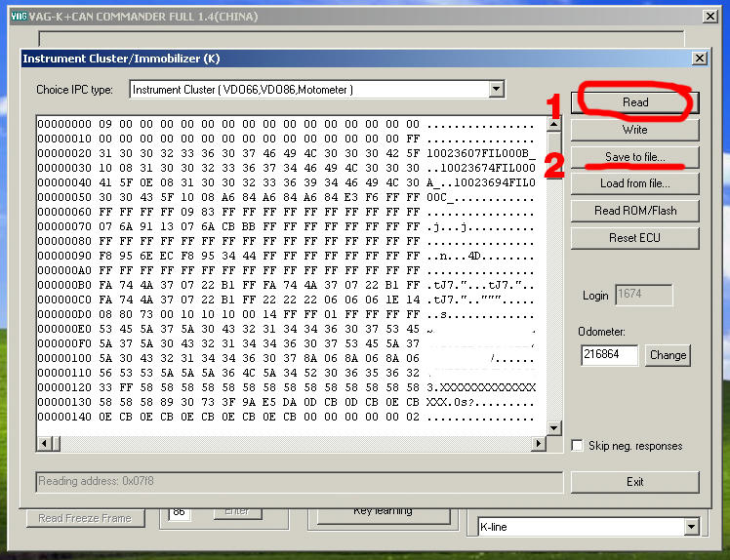The image size is (730, 560).
Task: Click the Read button
Action: click(635, 101)
